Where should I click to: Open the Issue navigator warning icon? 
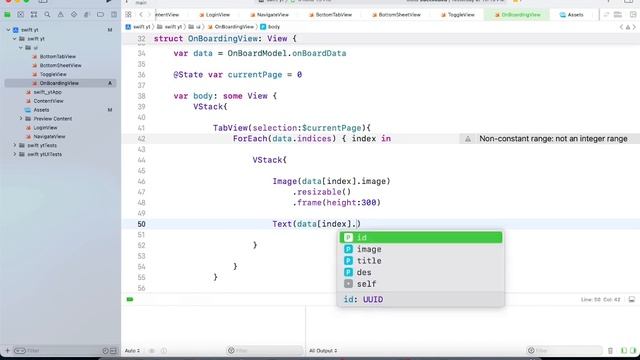click(60, 15)
